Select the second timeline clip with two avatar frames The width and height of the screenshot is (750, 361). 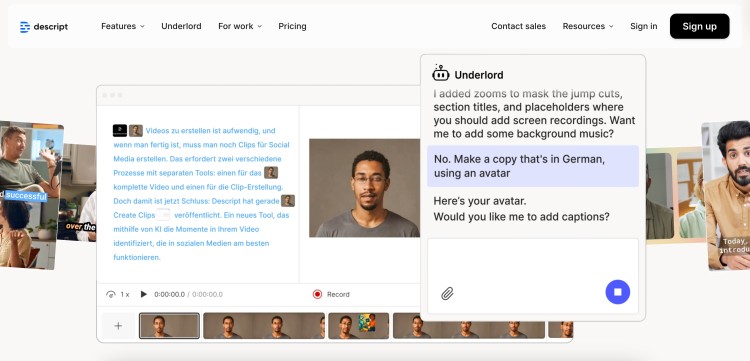tap(264, 326)
